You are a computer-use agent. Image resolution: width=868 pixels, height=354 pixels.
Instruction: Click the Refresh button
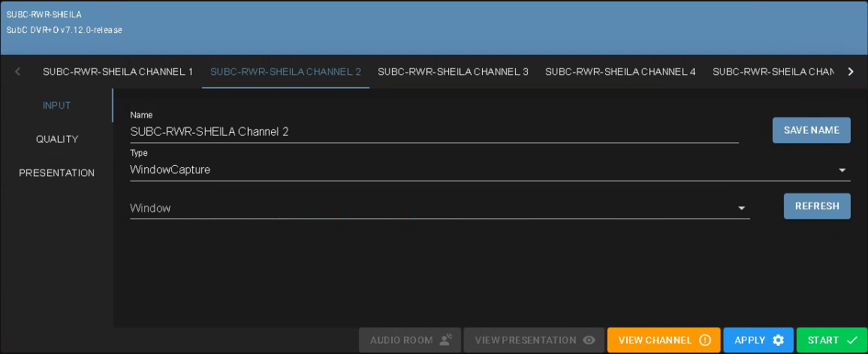click(x=817, y=206)
